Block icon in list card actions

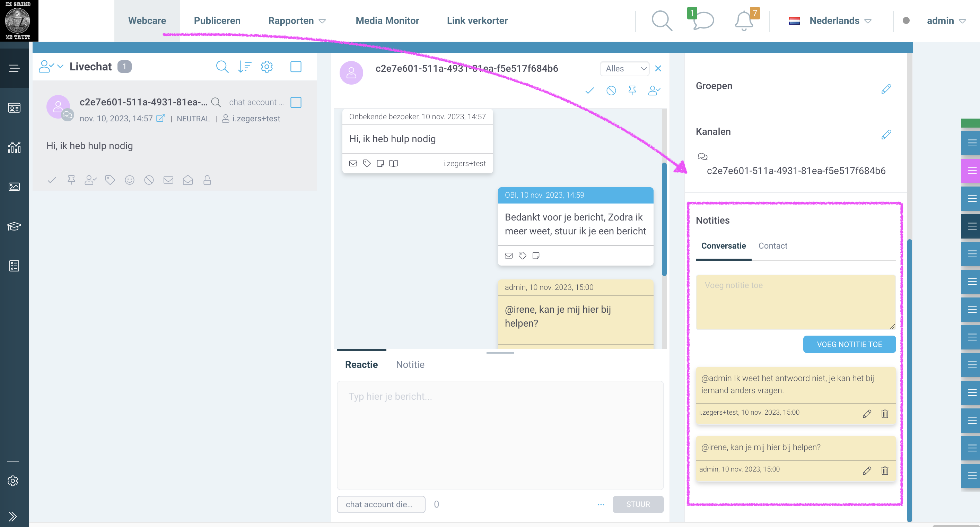point(149,180)
